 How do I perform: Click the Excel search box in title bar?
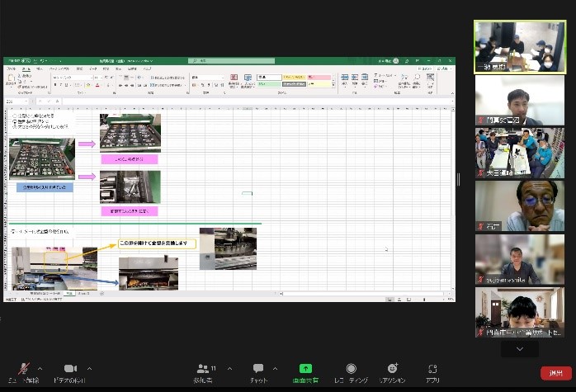tap(231, 60)
